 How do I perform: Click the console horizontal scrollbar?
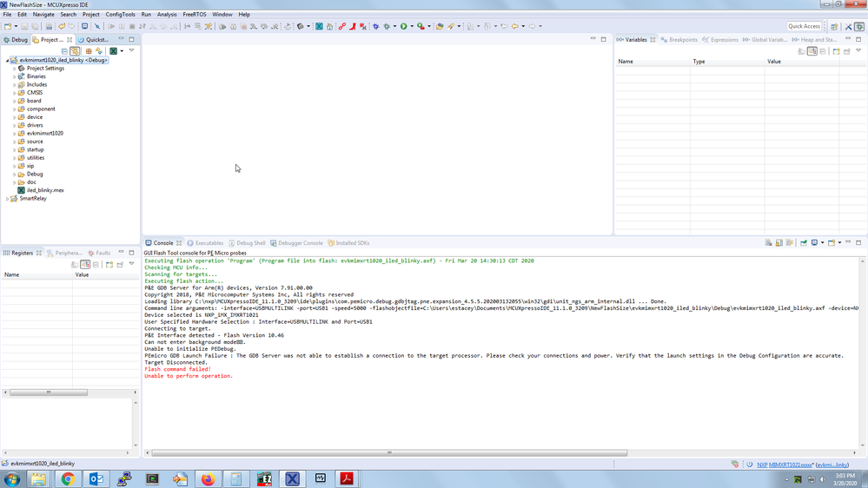coord(389,452)
